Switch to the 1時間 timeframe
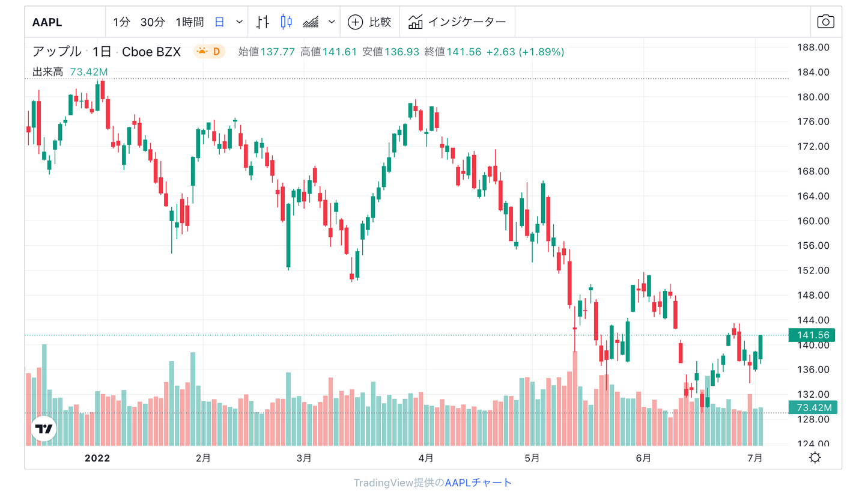Viewport: 868px width, 500px height. [x=189, y=21]
